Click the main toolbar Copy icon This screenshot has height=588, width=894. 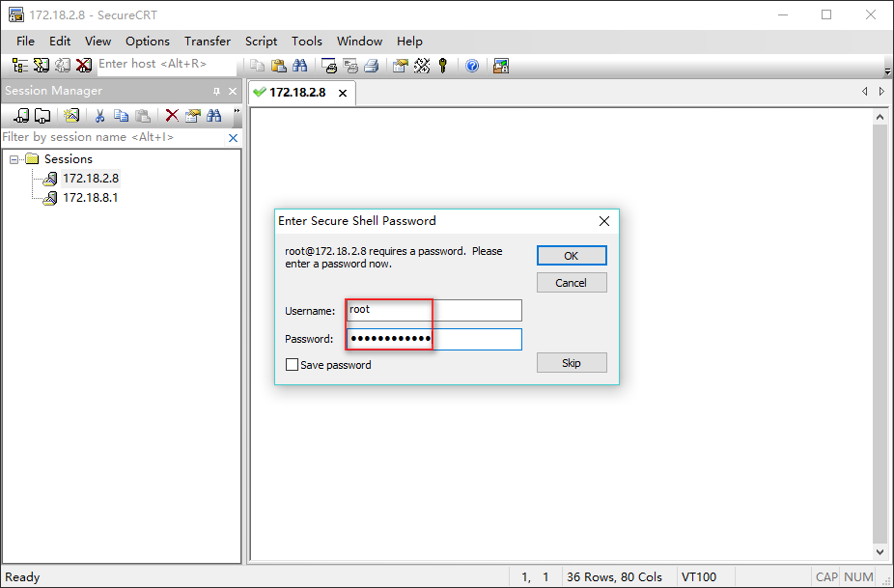point(257,66)
